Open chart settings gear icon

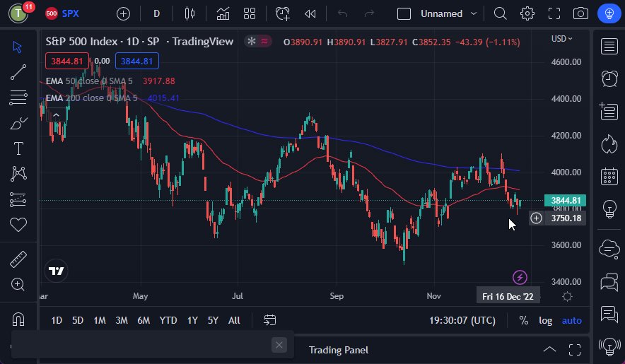[x=527, y=13]
